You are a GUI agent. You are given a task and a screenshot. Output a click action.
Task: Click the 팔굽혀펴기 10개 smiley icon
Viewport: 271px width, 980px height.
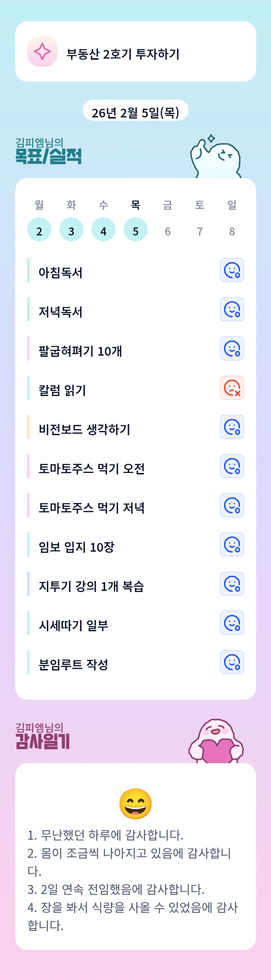(x=232, y=349)
